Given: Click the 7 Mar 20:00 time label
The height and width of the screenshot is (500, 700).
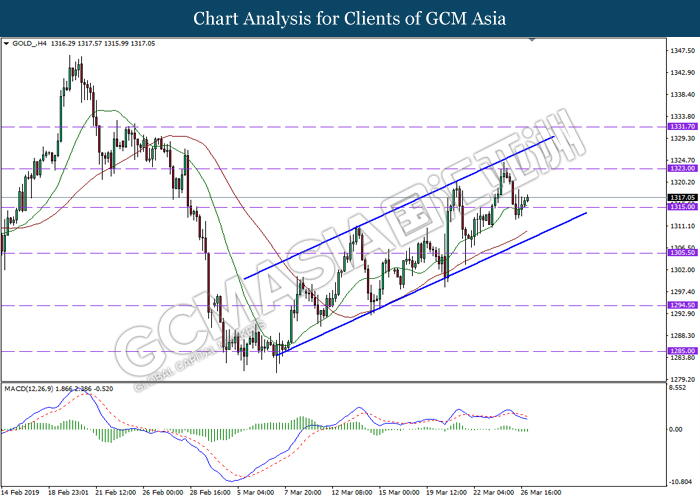Looking at the screenshot, I should (x=303, y=493).
